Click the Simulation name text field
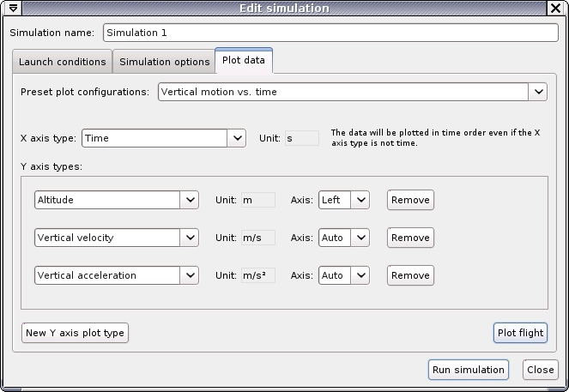The width and height of the screenshot is (569, 392). 330,33
